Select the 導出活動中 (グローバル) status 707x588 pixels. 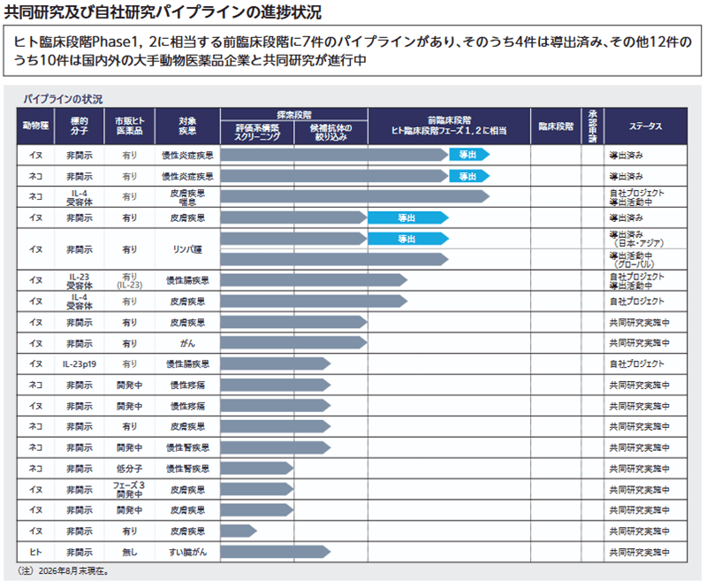point(631,259)
